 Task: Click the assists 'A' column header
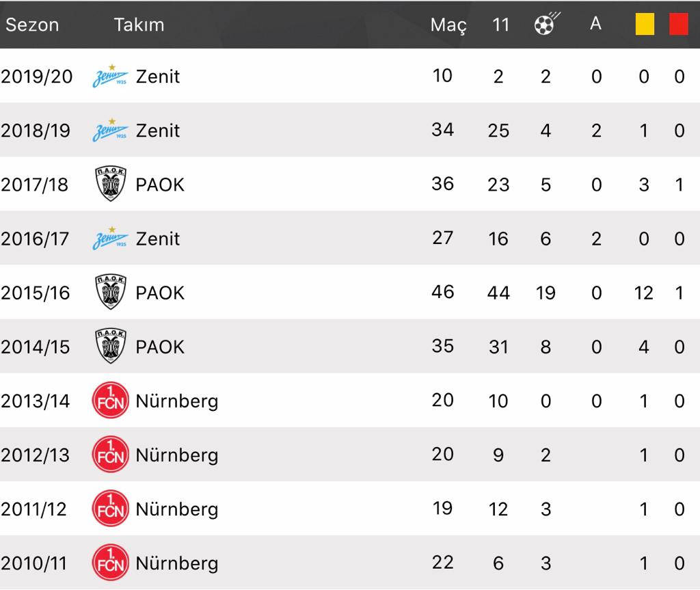pyautogui.click(x=595, y=24)
